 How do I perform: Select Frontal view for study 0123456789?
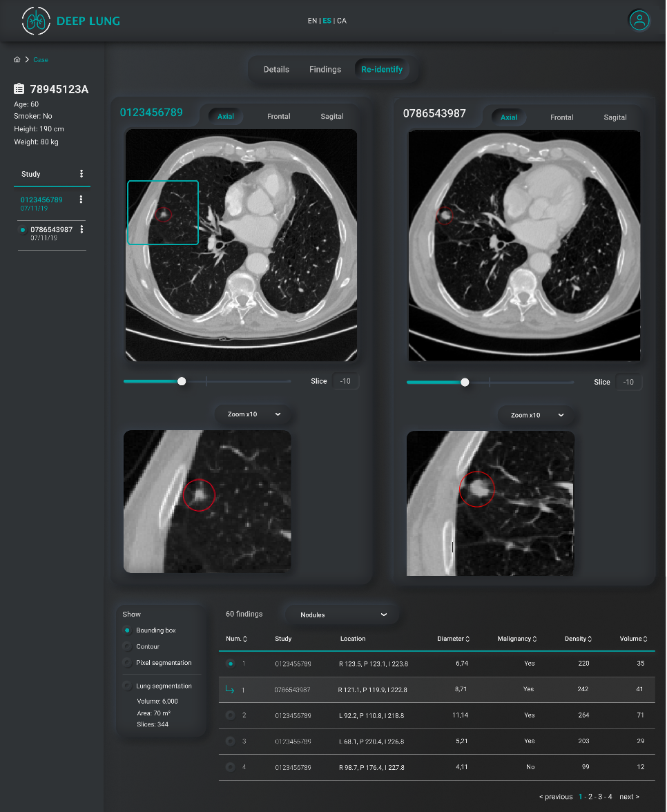278,117
